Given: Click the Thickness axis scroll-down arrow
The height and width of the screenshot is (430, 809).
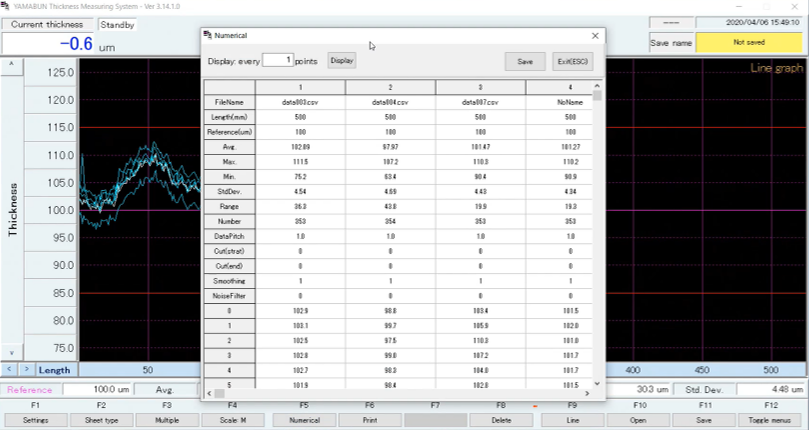Looking at the screenshot, I should (x=13, y=353).
